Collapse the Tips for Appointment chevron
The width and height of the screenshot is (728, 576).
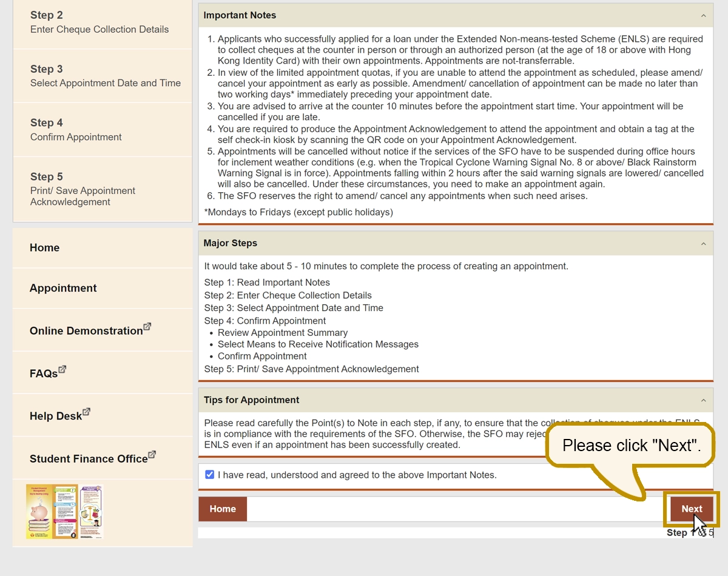(703, 401)
